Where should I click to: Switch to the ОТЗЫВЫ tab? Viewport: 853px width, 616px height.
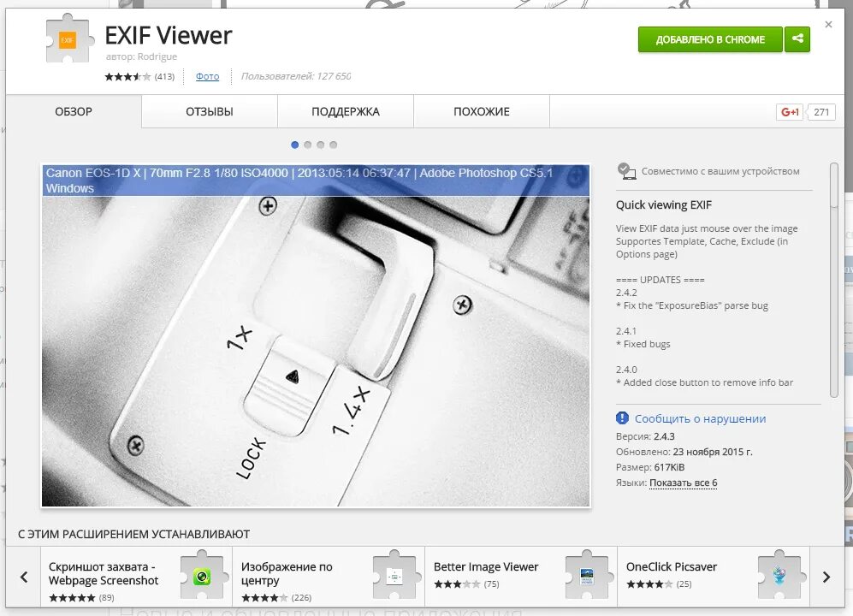tap(210, 111)
